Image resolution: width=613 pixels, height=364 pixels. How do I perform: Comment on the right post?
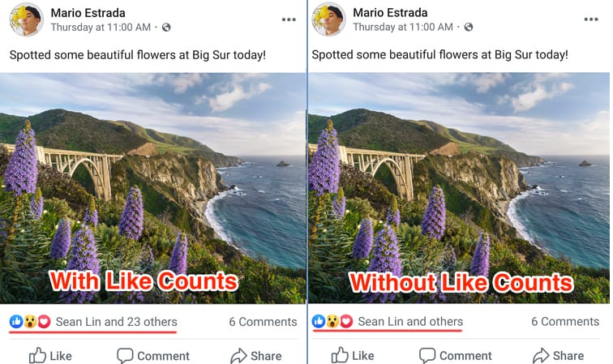[455, 355]
